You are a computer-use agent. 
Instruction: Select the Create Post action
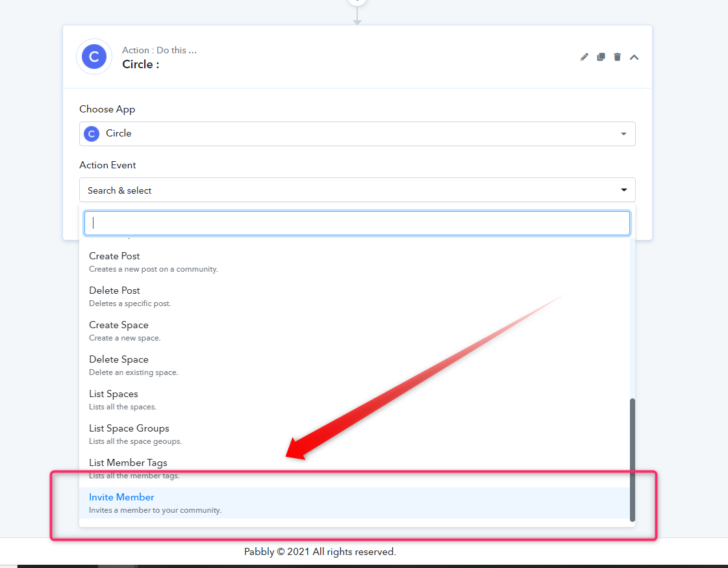354,262
